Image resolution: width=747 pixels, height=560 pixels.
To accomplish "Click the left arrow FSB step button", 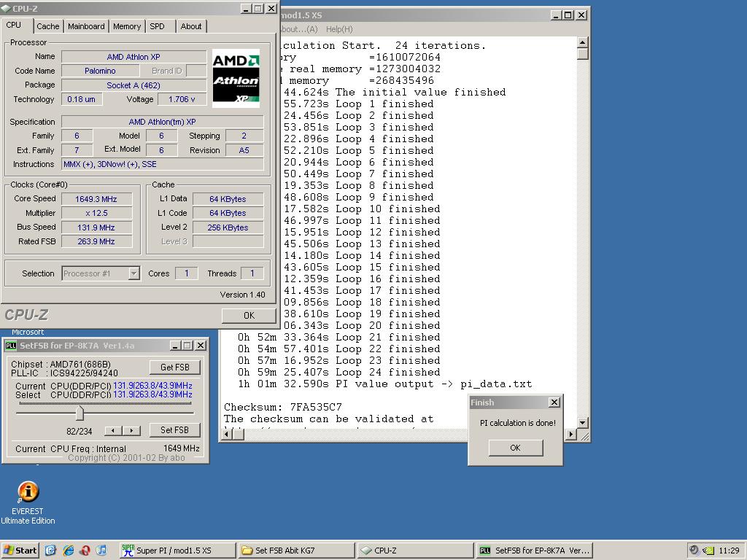I will pyautogui.click(x=113, y=431).
